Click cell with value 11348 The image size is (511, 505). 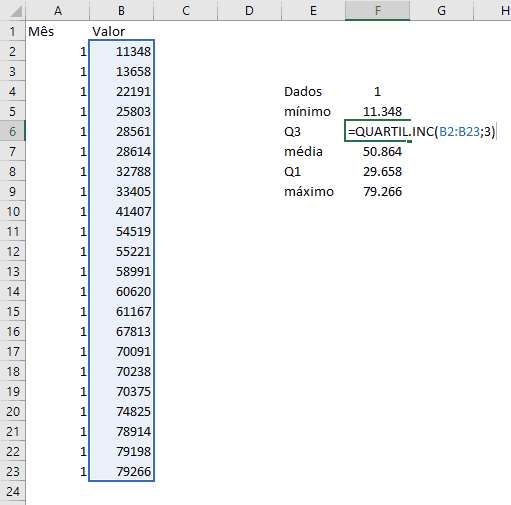pos(121,51)
